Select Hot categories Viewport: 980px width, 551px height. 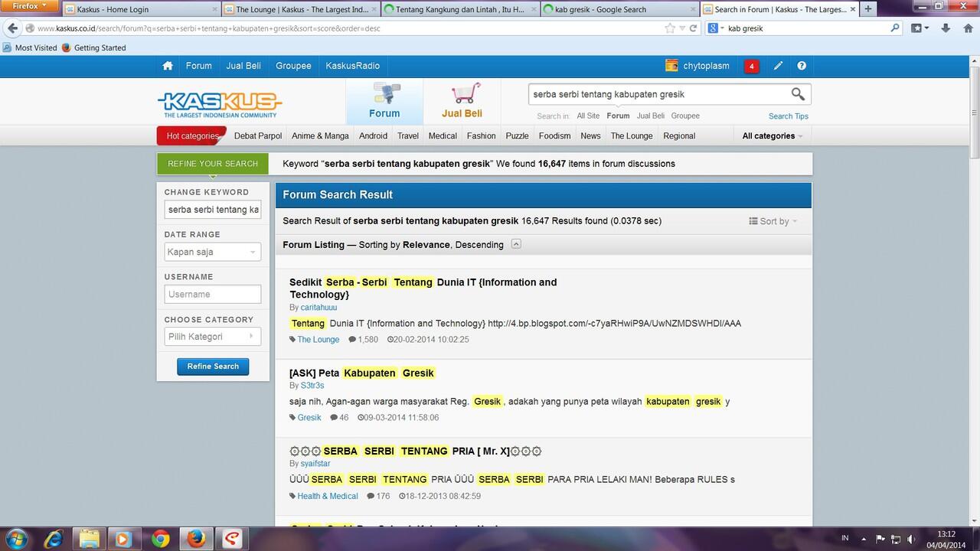point(192,135)
